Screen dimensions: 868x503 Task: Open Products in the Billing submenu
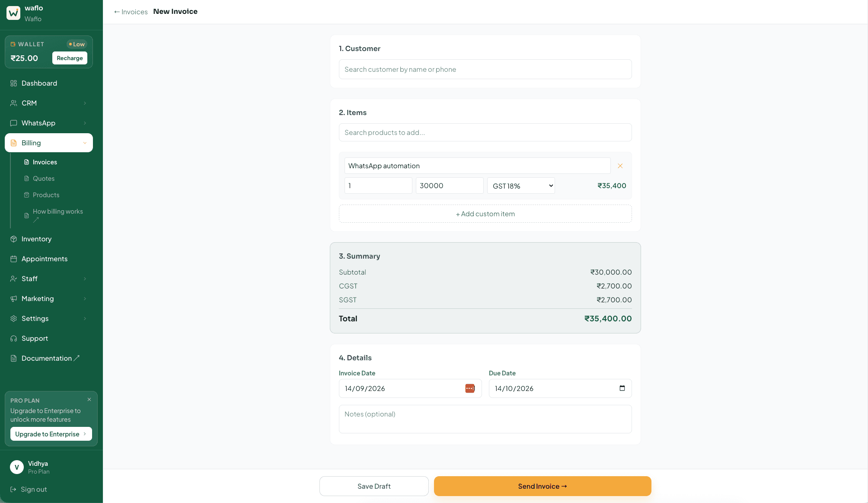46,195
